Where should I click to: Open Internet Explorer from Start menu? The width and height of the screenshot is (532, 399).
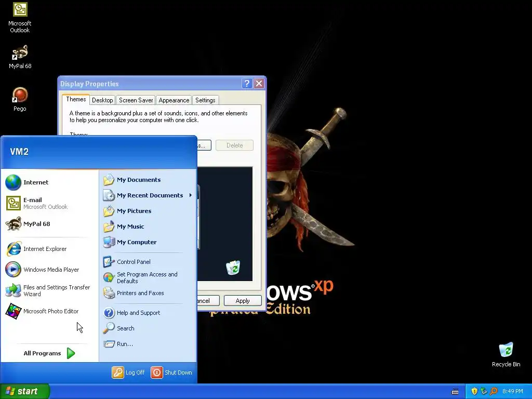tap(50, 249)
